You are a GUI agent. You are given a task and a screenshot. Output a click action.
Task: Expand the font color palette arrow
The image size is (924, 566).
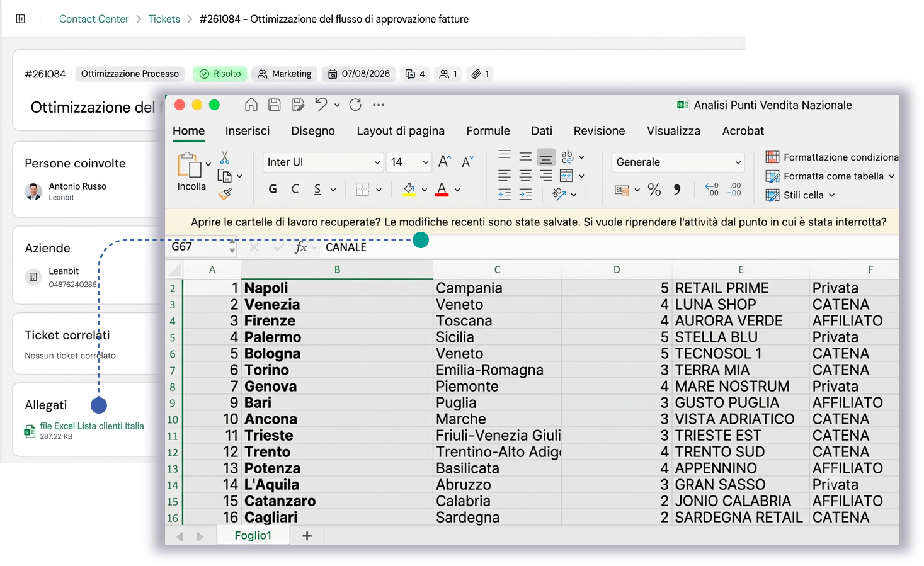pyautogui.click(x=457, y=190)
